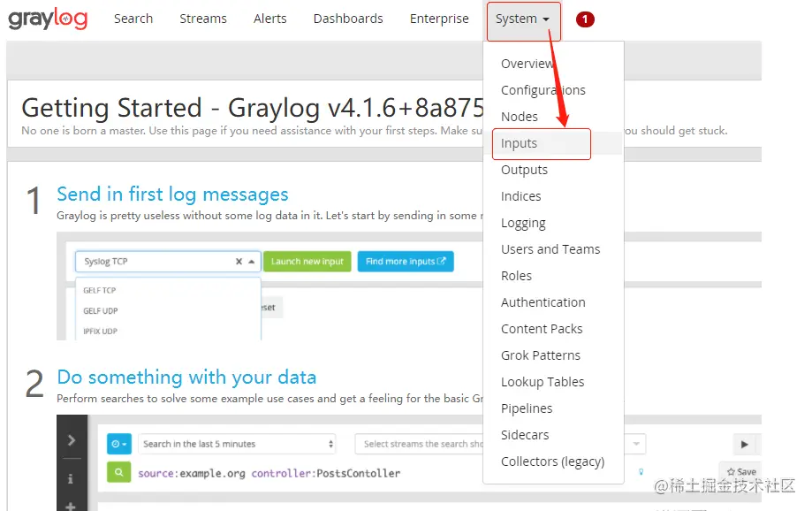The image size is (812, 511).
Task: Choose IPFIX UDP from the input list
Action: click(x=101, y=331)
